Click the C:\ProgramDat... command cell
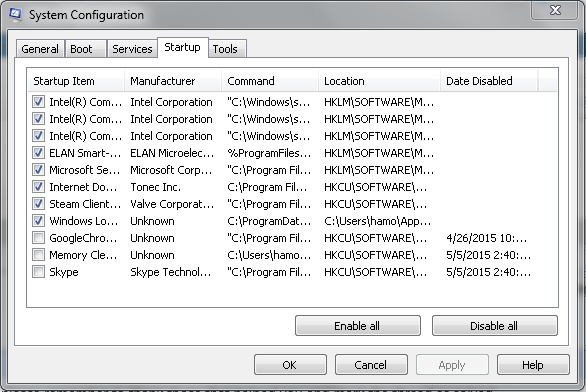 pos(269,221)
